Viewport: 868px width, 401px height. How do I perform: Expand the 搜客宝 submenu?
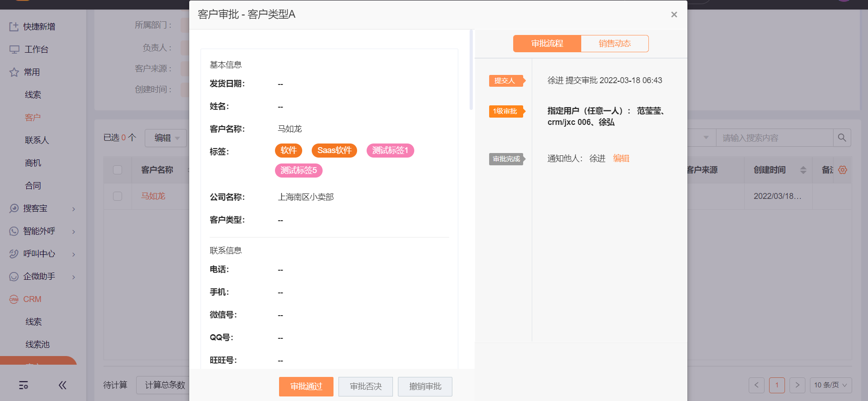pyautogui.click(x=74, y=209)
